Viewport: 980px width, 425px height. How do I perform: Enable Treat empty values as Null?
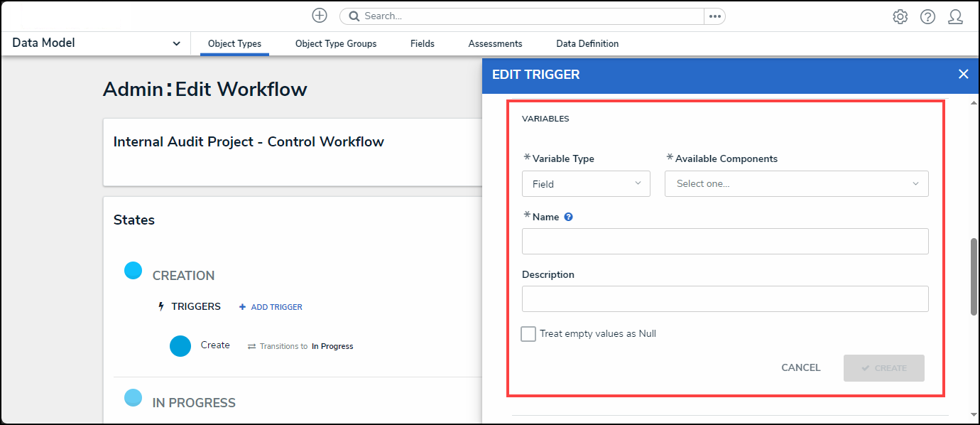528,334
